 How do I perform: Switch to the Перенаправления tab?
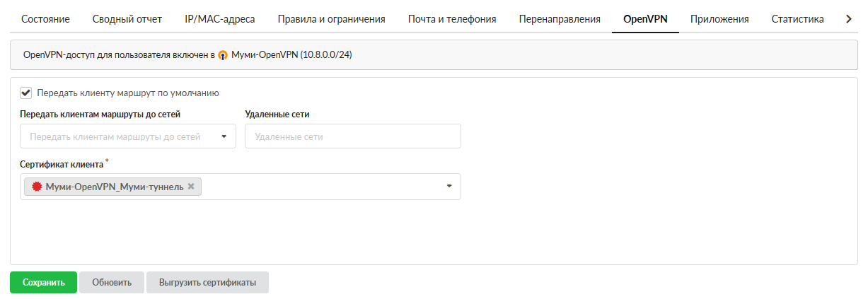pyautogui.click(x=560, y=19)
